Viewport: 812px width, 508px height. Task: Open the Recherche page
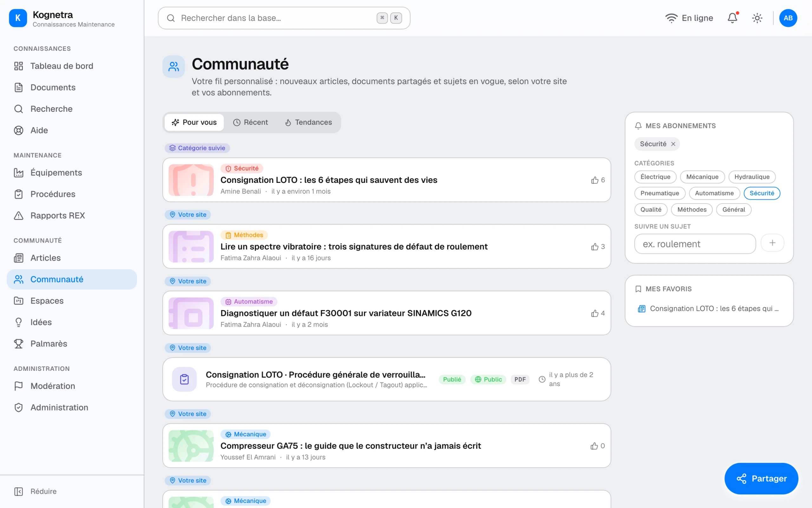(72, 109)
